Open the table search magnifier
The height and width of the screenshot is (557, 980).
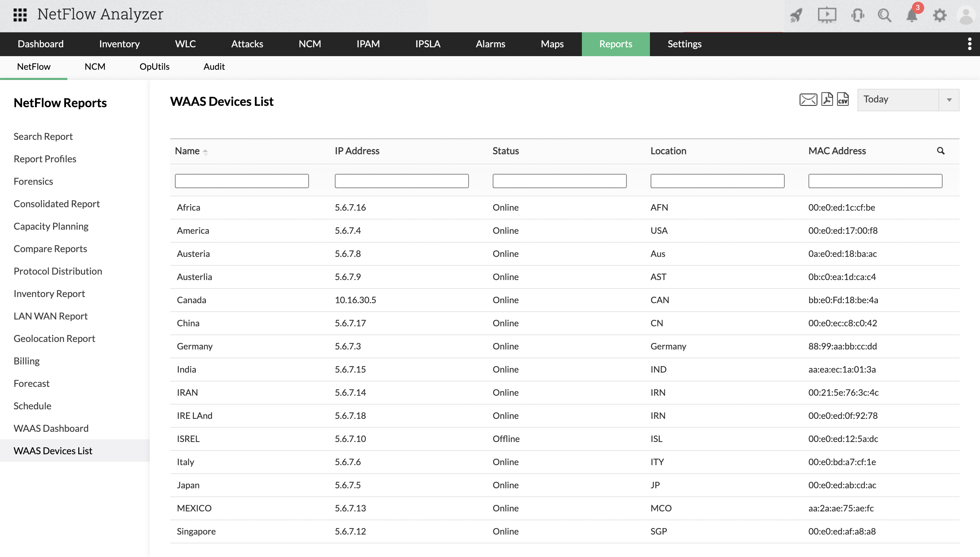tap(941, 151)
